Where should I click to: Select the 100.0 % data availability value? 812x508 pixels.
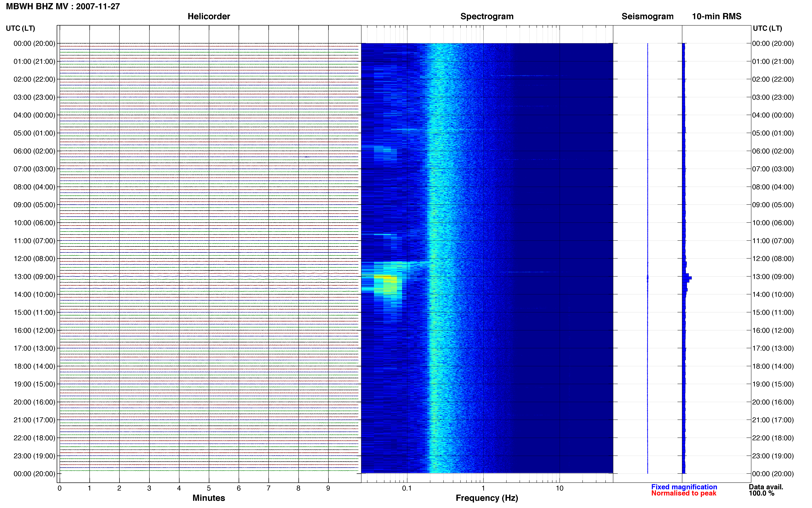762,493
